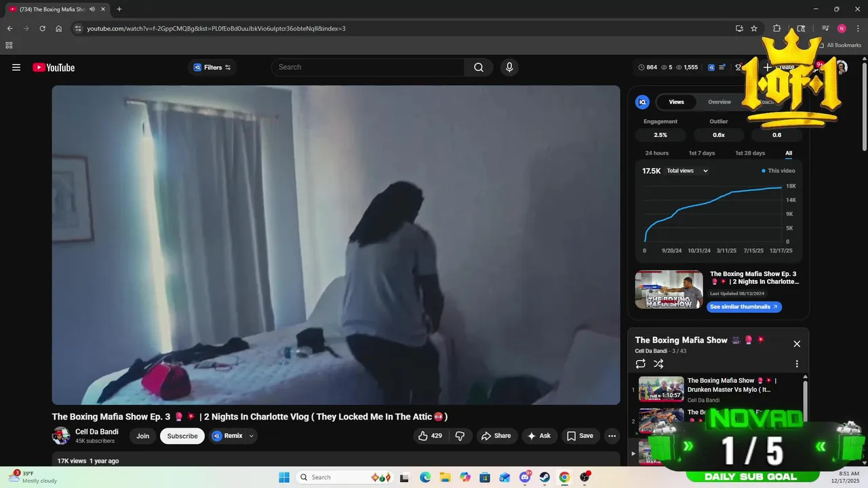868x488 pixels.
Task: Toggle playlist shuffle button
Action: tap(658, 364)
